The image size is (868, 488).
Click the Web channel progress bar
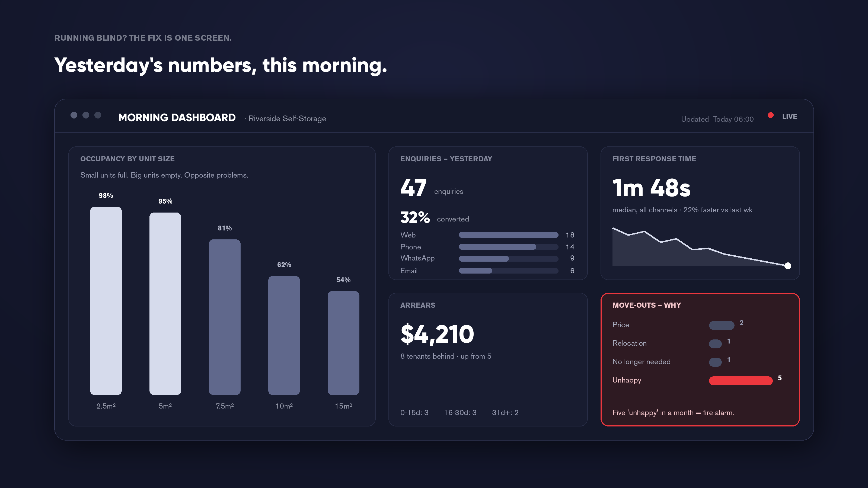point(509,235)
